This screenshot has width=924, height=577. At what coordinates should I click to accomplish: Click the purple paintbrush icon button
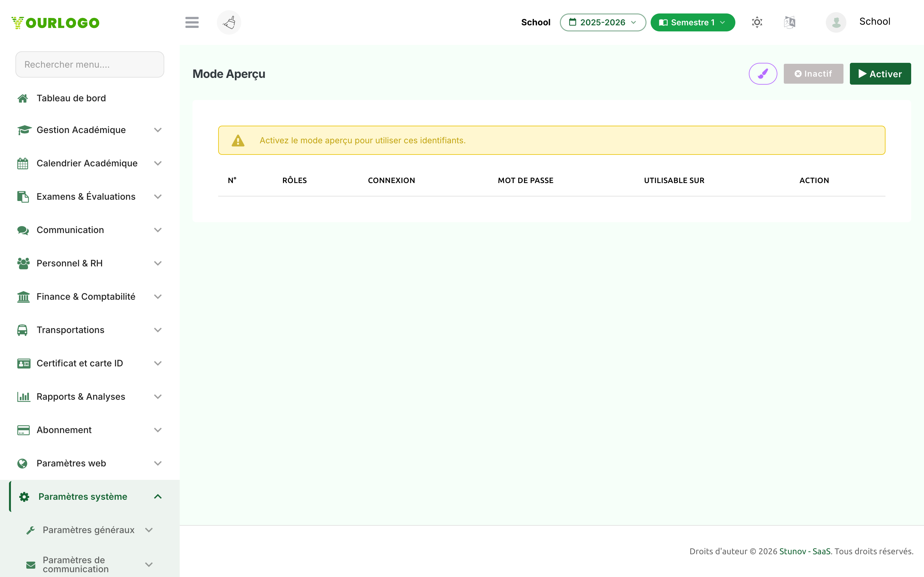pyautogui.click(x=763, y=74)
